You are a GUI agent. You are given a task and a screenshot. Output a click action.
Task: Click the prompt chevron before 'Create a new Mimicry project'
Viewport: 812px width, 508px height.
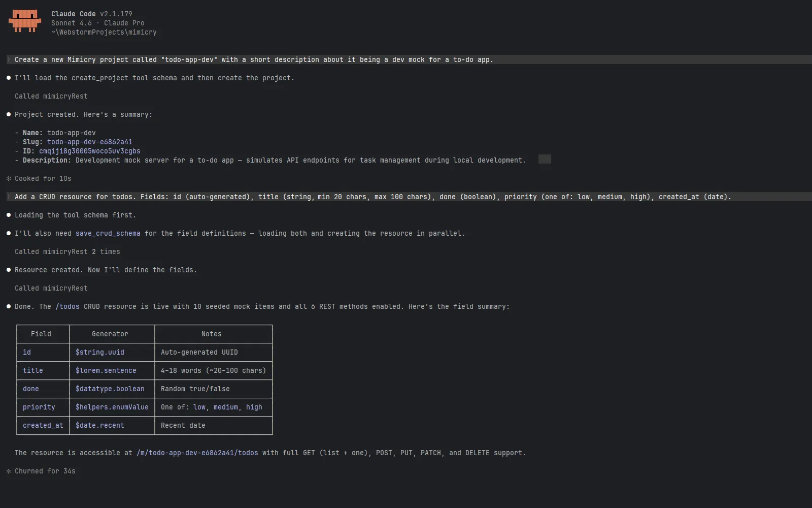point(9,60)
